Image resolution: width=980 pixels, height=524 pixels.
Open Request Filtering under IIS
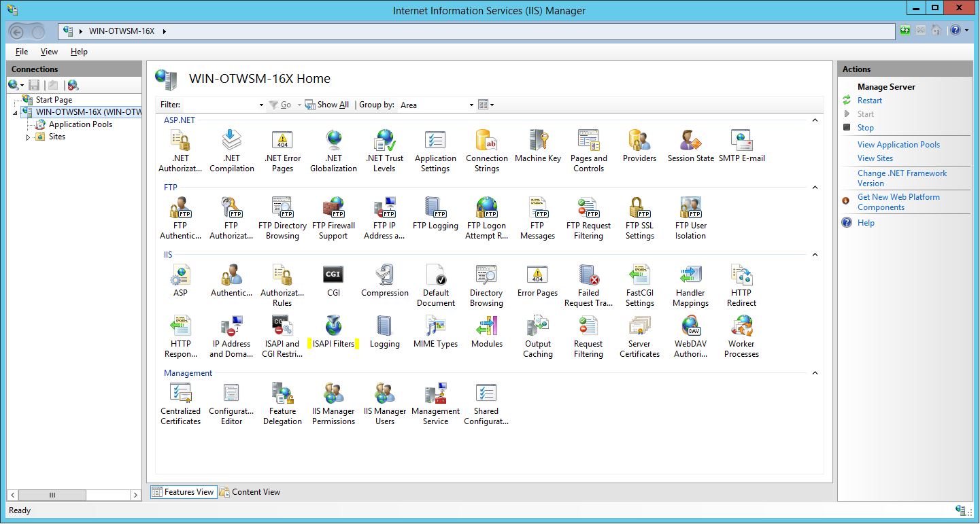pos(589,336)
